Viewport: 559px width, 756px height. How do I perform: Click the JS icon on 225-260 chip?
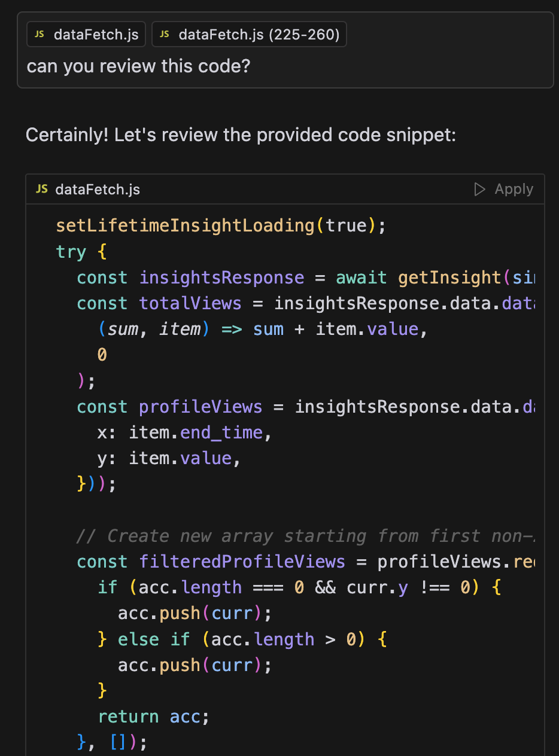pos(165,35)
